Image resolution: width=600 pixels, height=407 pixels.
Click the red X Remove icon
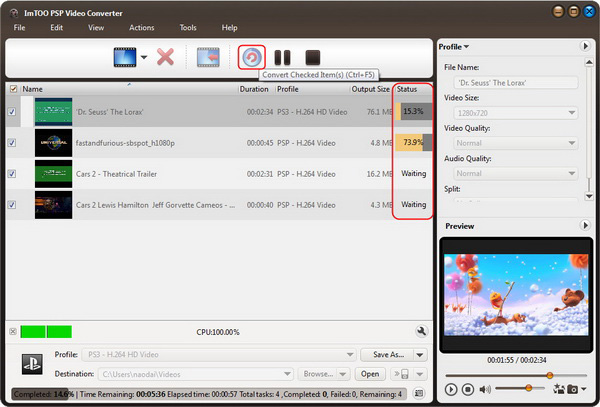pos(165,57)
